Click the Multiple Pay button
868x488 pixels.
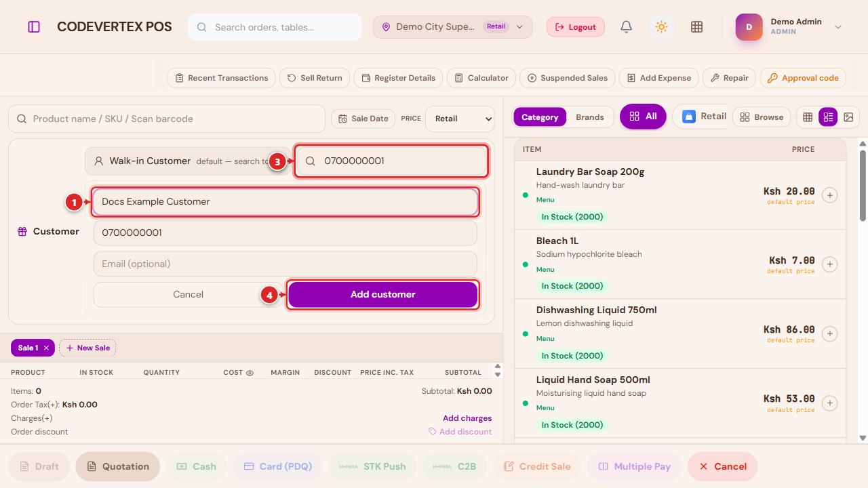point(635,466)
